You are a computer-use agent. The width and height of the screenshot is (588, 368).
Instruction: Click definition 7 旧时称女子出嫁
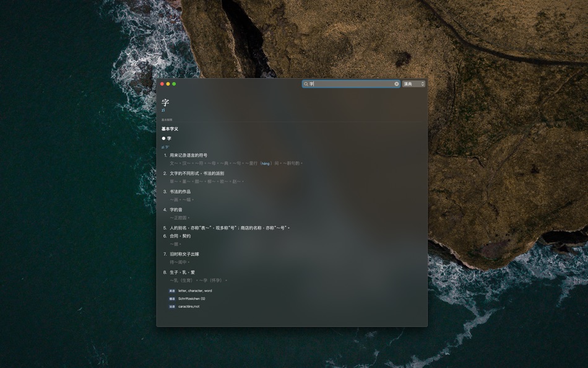pos(184,254)
